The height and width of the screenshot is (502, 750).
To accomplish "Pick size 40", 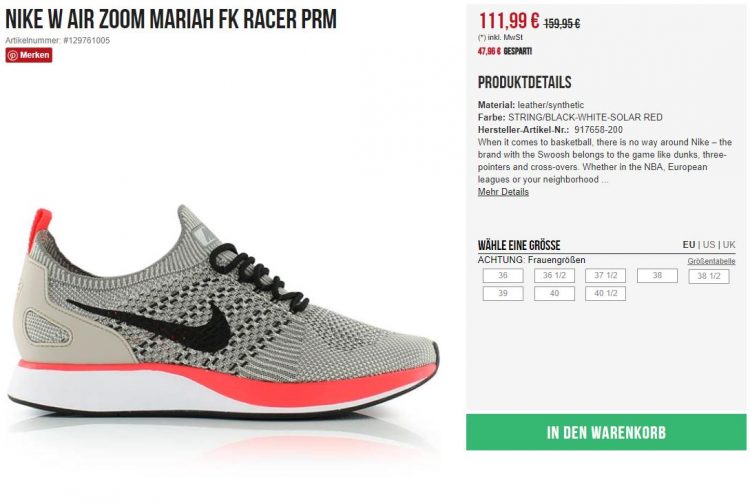I will pyautogui.click(x=554, y=293).
